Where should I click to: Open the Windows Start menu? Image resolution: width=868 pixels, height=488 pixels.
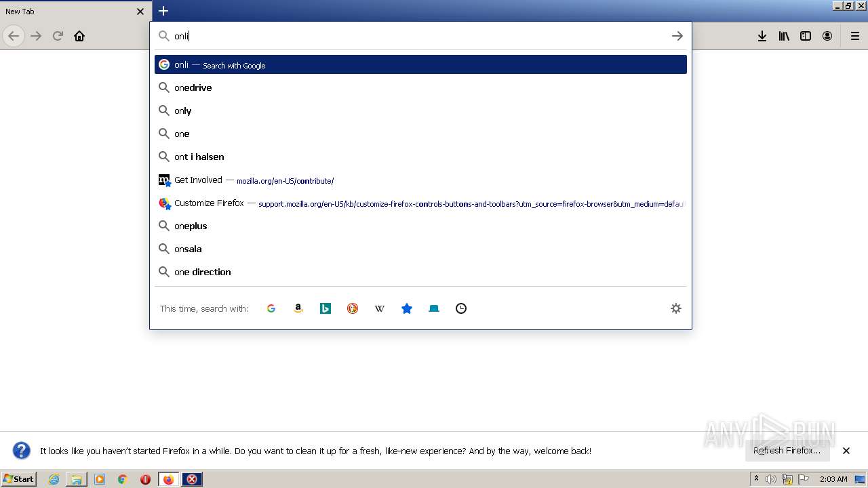click(x=19, y=479)
